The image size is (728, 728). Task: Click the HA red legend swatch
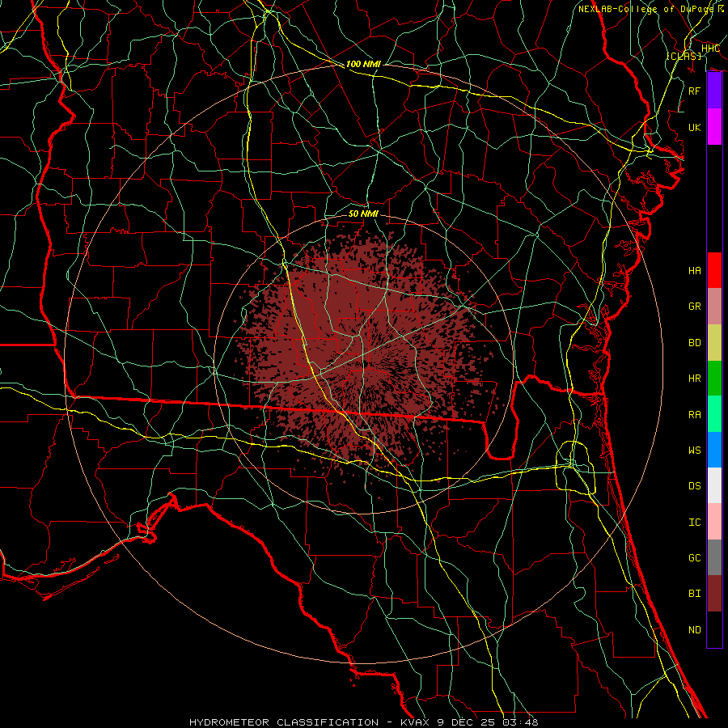click(x=714, y=270)
